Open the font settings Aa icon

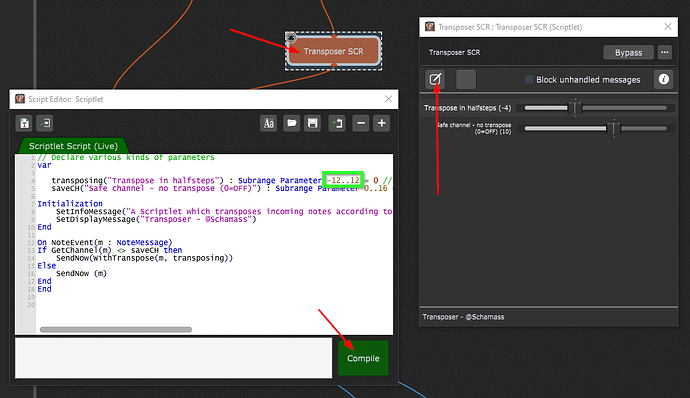coord(268,123)
